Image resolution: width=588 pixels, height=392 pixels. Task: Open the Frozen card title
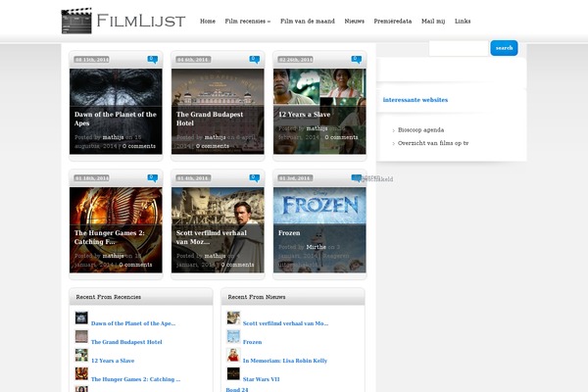pyautogui.click(x=289, y=233)
